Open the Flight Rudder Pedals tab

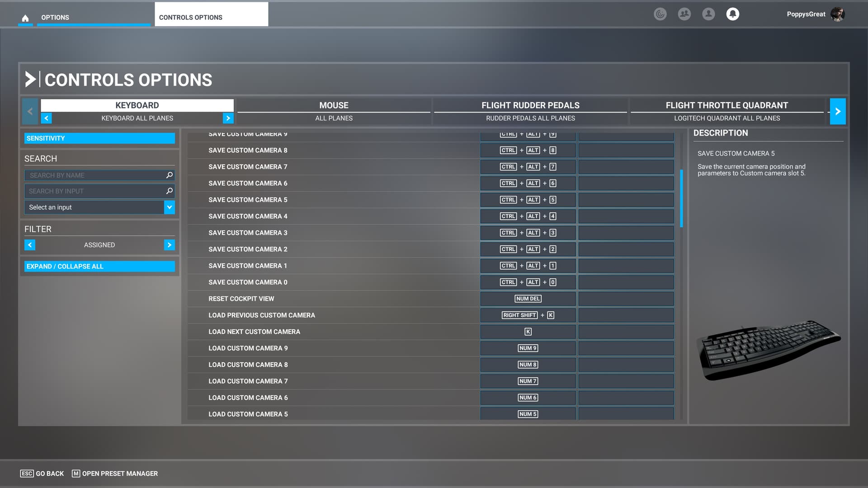(x=530, y=111)
